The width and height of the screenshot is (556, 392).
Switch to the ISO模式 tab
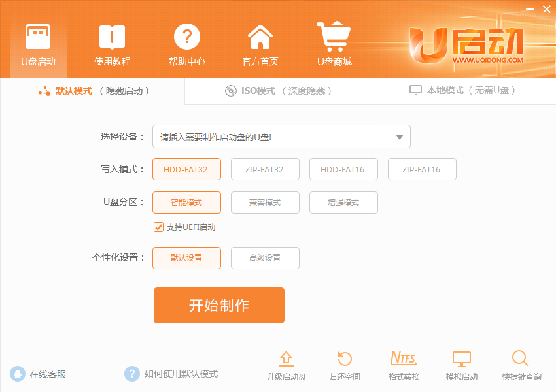click(x=279, y=91)
